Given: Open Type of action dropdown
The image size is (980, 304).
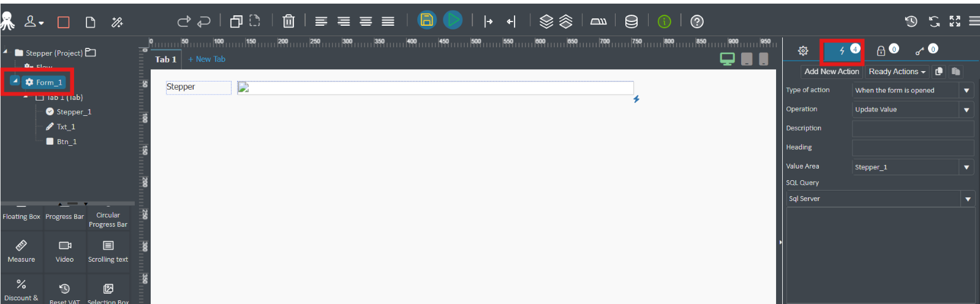Looking at the screenshot, I should [913, 90].
